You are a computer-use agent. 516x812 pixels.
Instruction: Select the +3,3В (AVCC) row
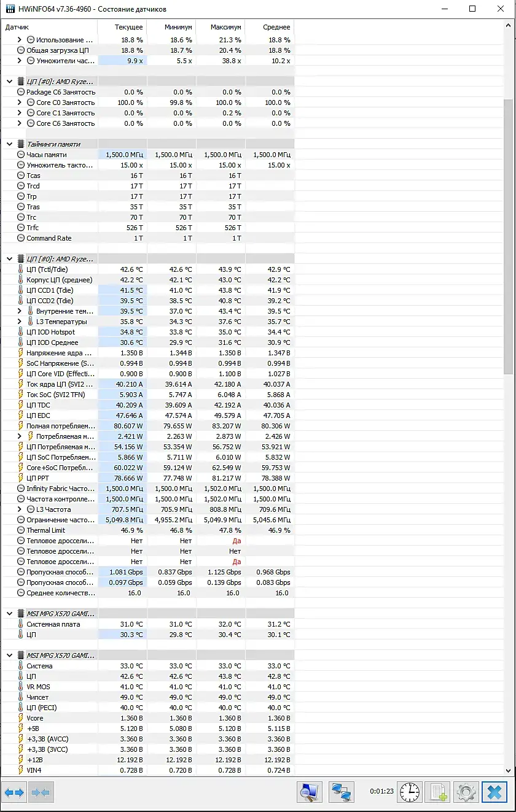pyautogui.click(x=147, y=739)
